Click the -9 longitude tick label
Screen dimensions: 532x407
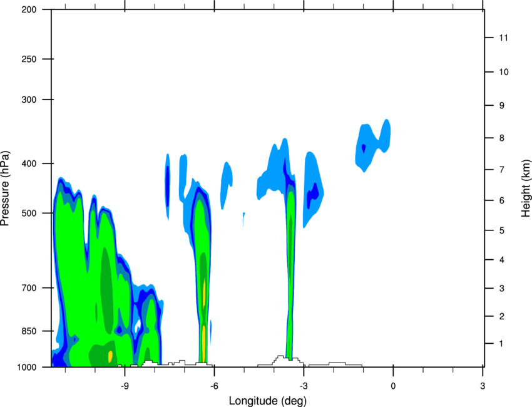[125, 386]
